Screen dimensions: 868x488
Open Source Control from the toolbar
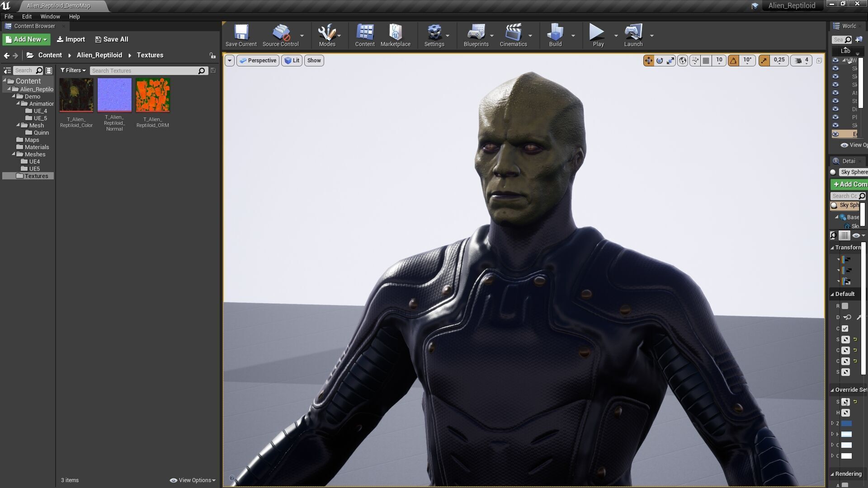[x=280, y=35]
